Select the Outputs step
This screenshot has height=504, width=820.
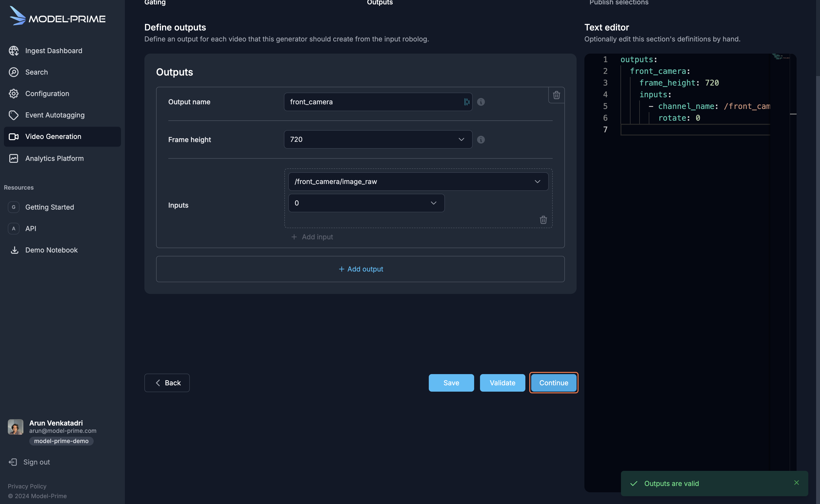[x=380, y=2]
